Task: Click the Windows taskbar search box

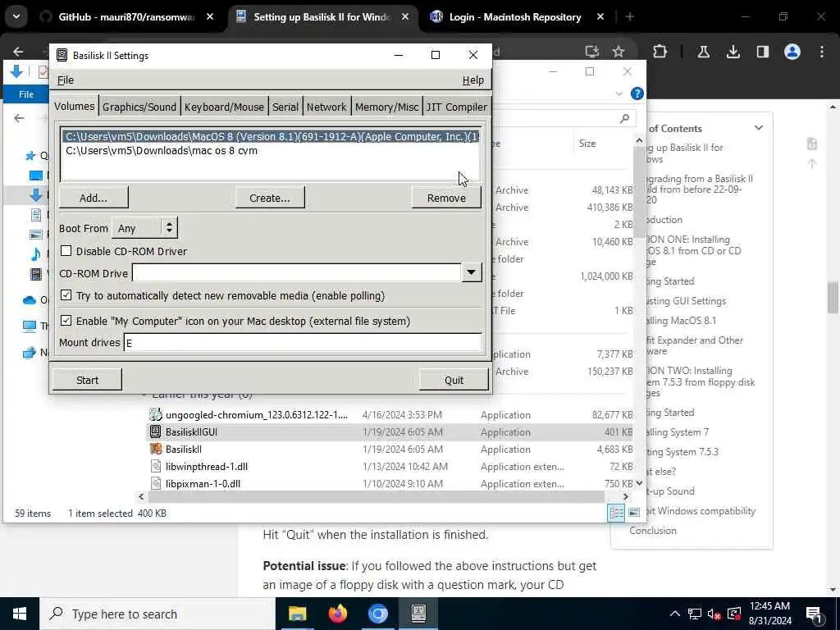Action: pos(157,614)
